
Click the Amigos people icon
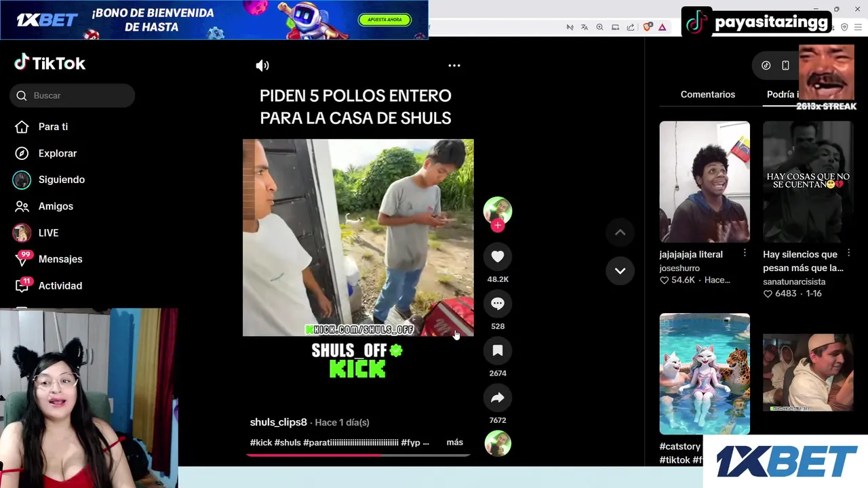22,206
